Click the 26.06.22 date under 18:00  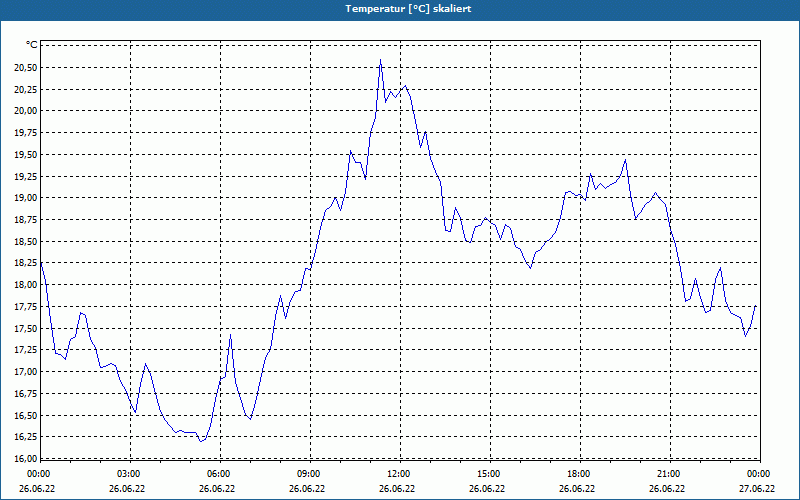(x=577, y=488)
